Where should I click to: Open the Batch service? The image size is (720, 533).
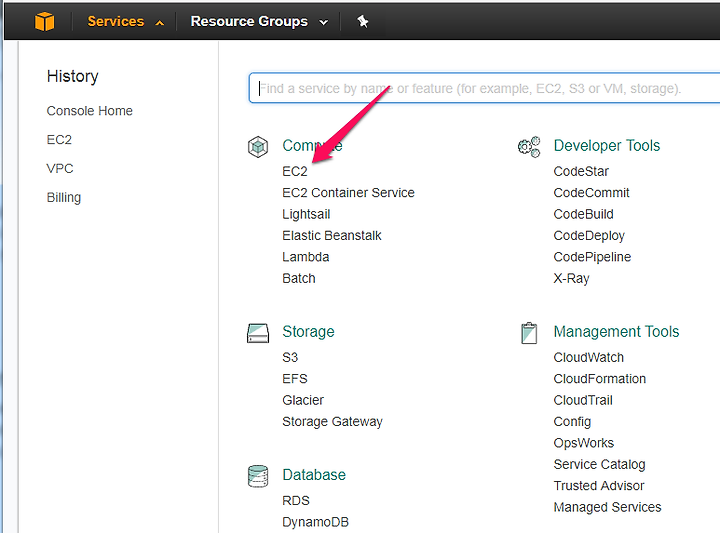coord(299,278)
